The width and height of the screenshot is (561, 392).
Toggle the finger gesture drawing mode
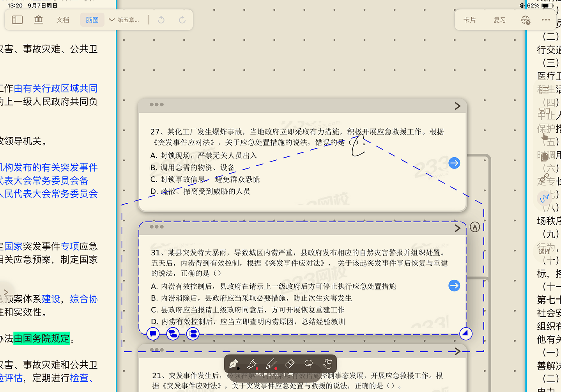click(327, 364)
